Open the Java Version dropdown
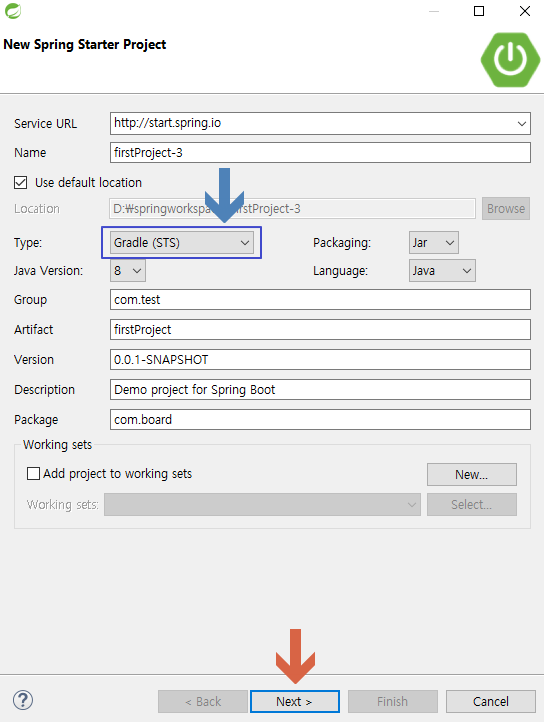 (128, 271)
